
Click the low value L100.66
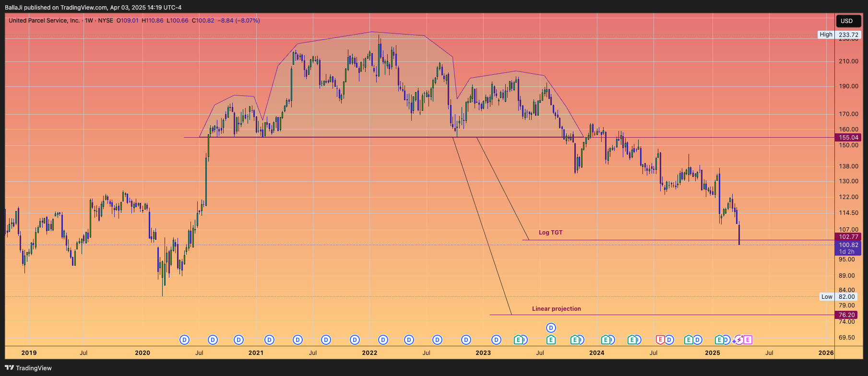point(178,21)
